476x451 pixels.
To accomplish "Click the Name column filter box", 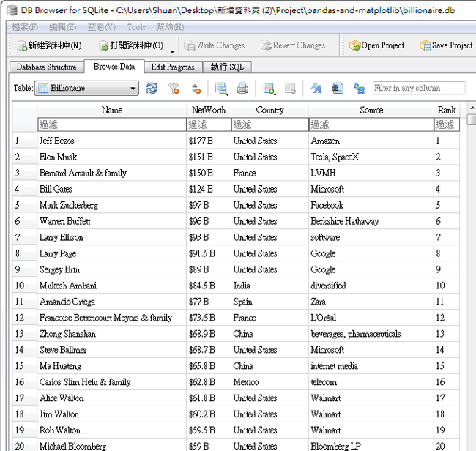I will click(111, 125).
